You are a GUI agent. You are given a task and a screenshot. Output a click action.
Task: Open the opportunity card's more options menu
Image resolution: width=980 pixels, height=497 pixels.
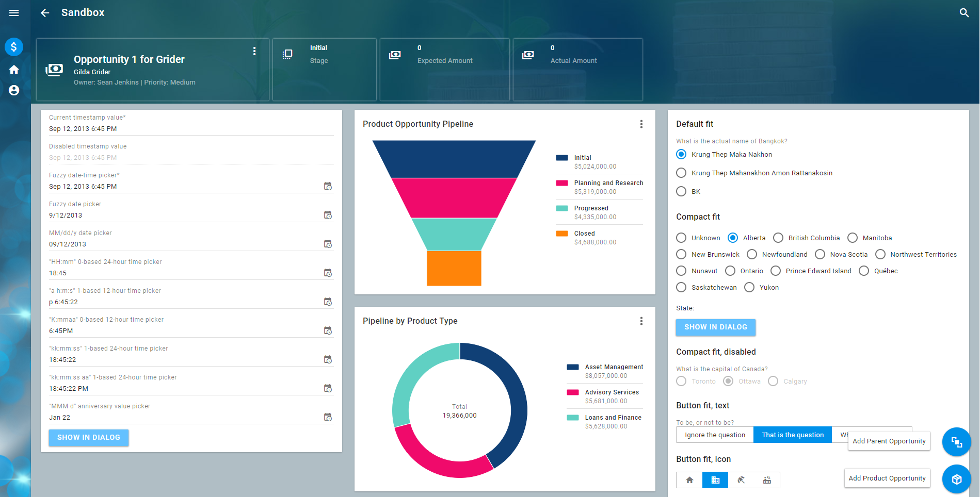(254, 51)
